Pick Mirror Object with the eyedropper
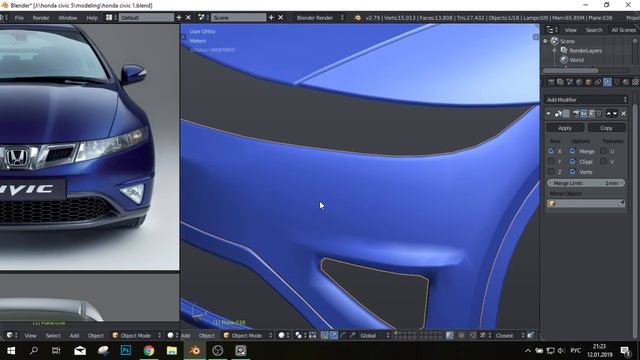The image size is (640, 360). click(622, 203)
